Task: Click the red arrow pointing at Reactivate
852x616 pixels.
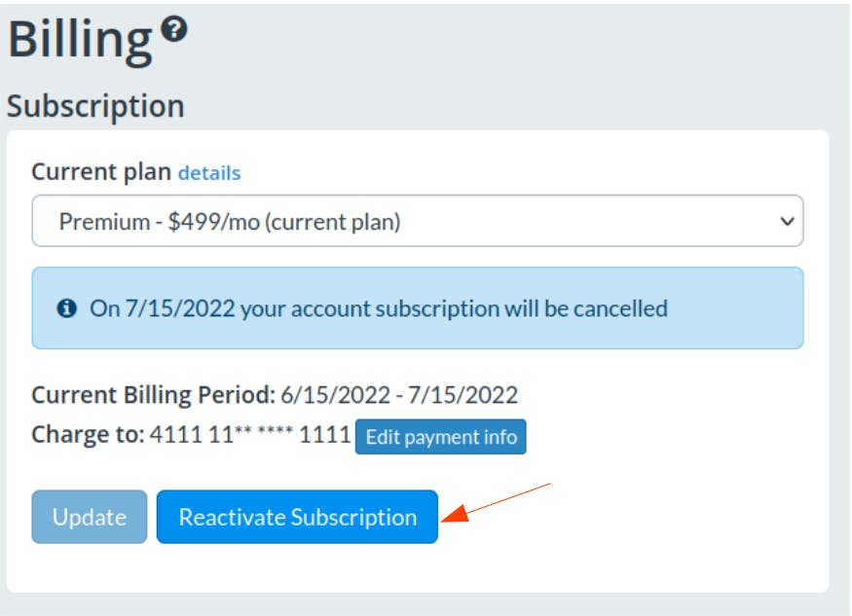Action: (x=499, y=501)
